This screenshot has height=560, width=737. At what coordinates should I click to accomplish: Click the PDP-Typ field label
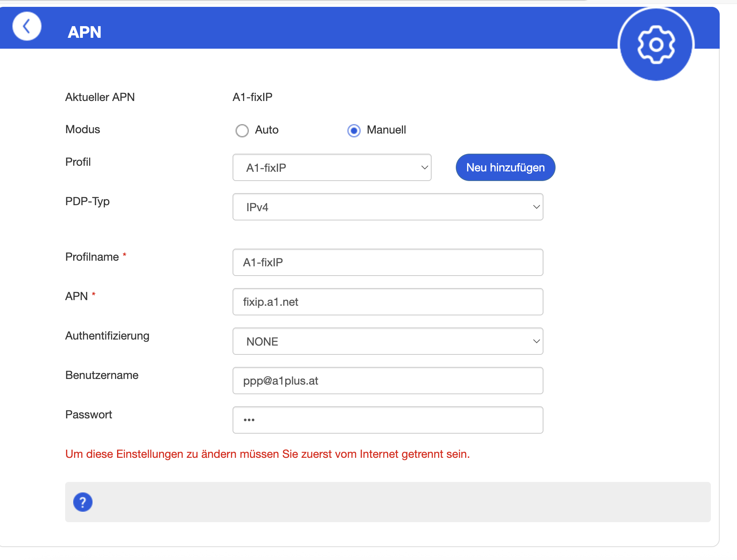pos(87,201)
